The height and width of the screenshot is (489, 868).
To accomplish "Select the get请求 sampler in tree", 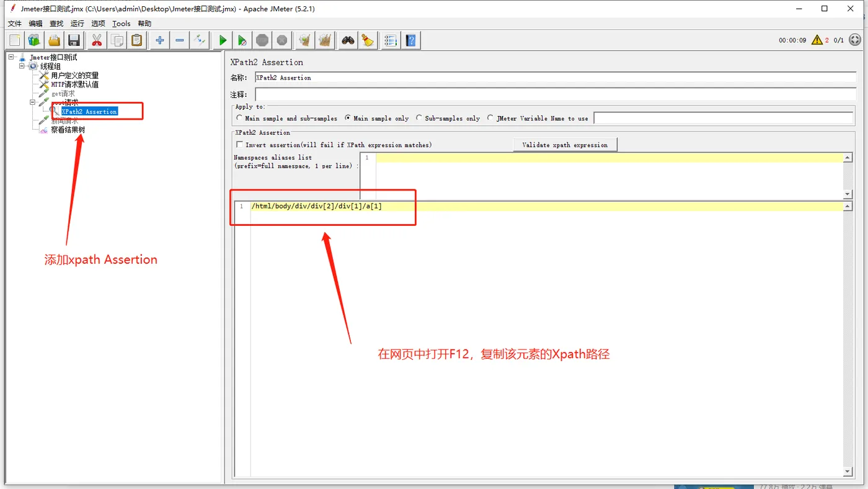I will 63,94.
